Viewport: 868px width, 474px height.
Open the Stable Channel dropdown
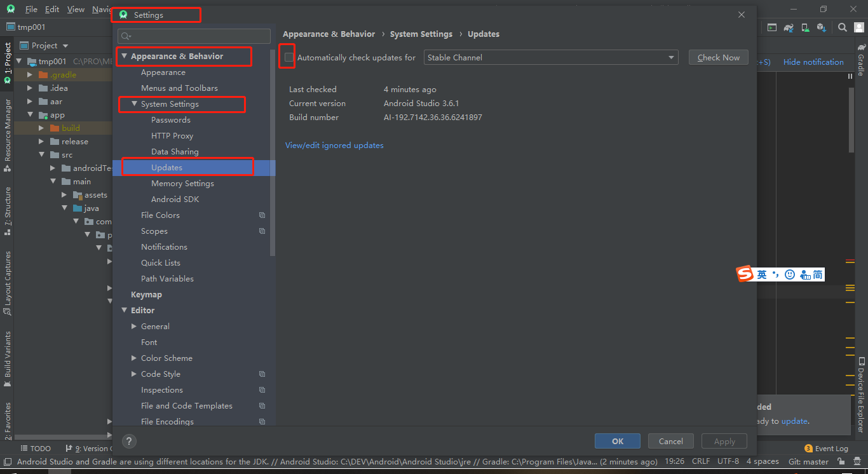tap(551, 57)
